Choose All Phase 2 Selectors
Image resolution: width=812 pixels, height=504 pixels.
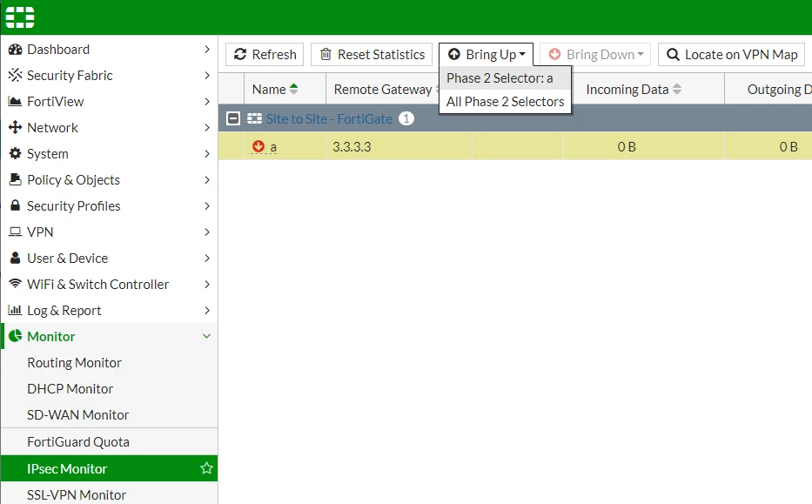point(505,102)
